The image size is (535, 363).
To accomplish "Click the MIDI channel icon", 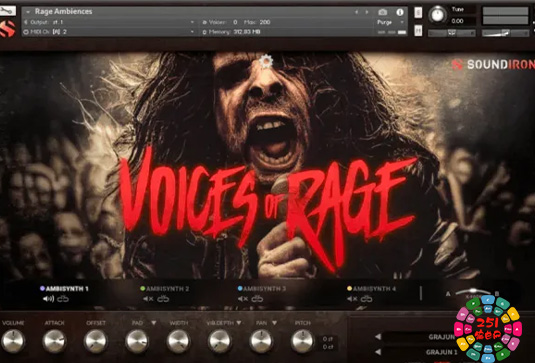I will 26,32.
